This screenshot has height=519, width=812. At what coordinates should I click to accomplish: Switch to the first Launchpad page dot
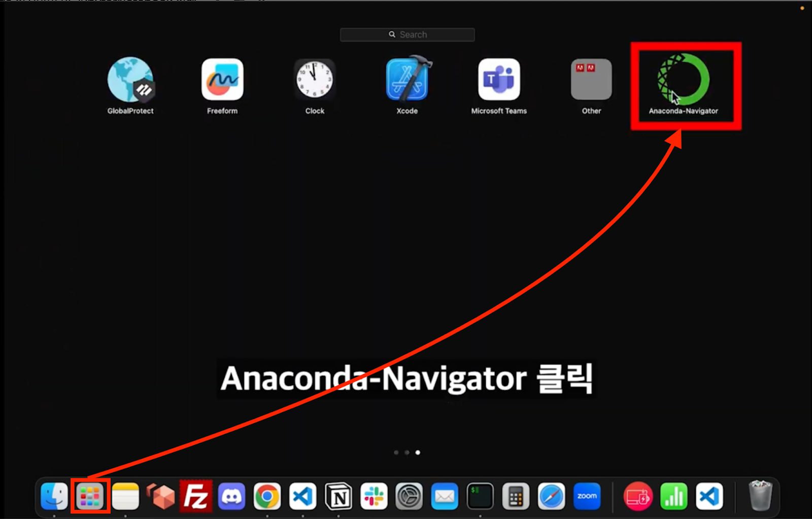pyautogui.click(x=396, y=453)
